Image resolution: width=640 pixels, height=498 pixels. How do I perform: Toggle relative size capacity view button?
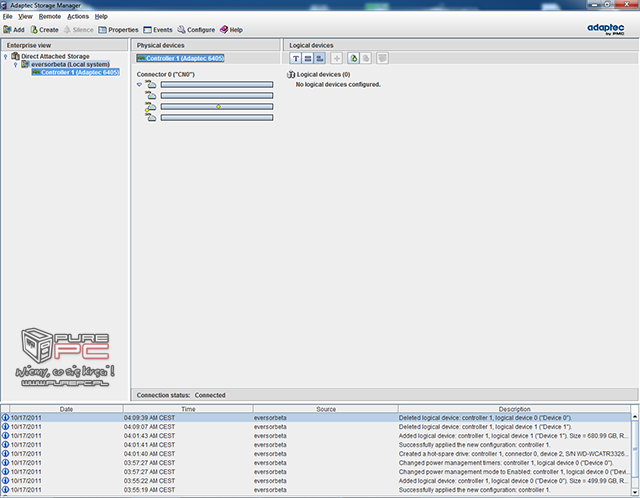(x=320, y=59)
